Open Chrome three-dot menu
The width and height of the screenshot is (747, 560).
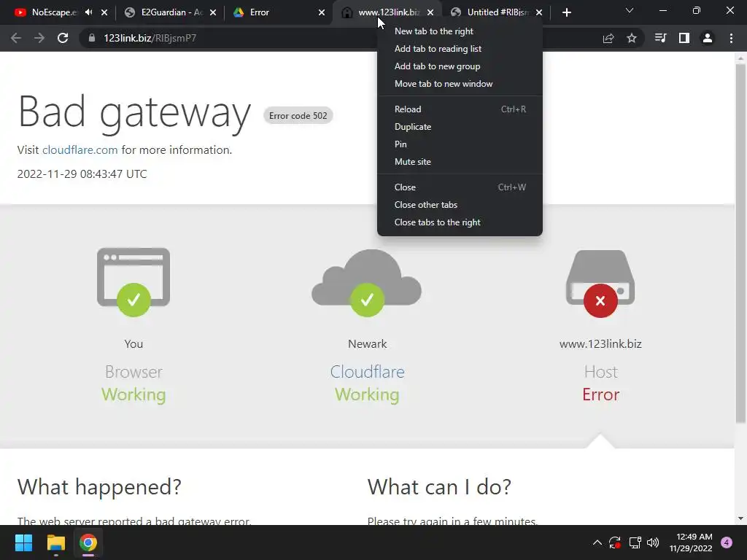pos(731,38)
